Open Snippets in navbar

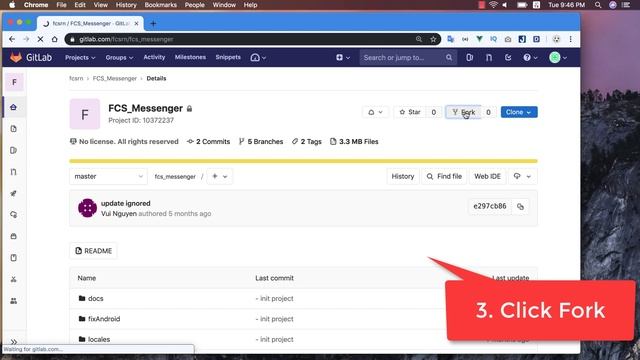pyautogui.click(x=228, y=57)
